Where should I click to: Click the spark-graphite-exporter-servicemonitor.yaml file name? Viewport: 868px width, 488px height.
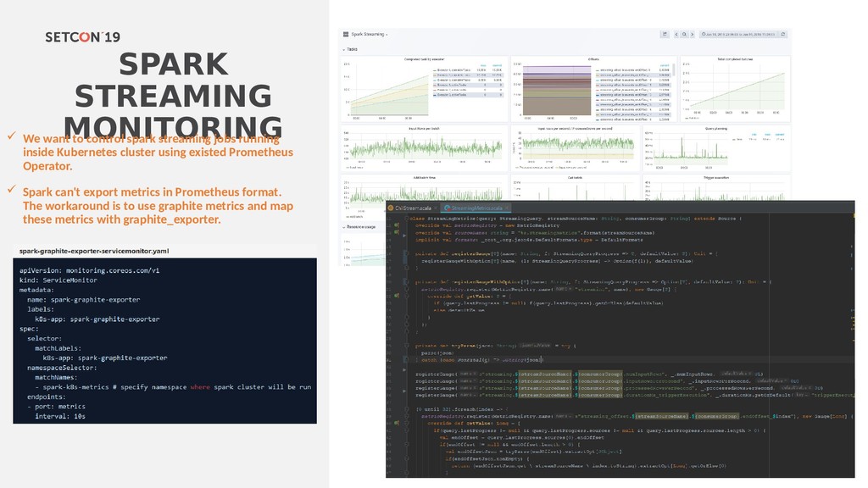94,251
